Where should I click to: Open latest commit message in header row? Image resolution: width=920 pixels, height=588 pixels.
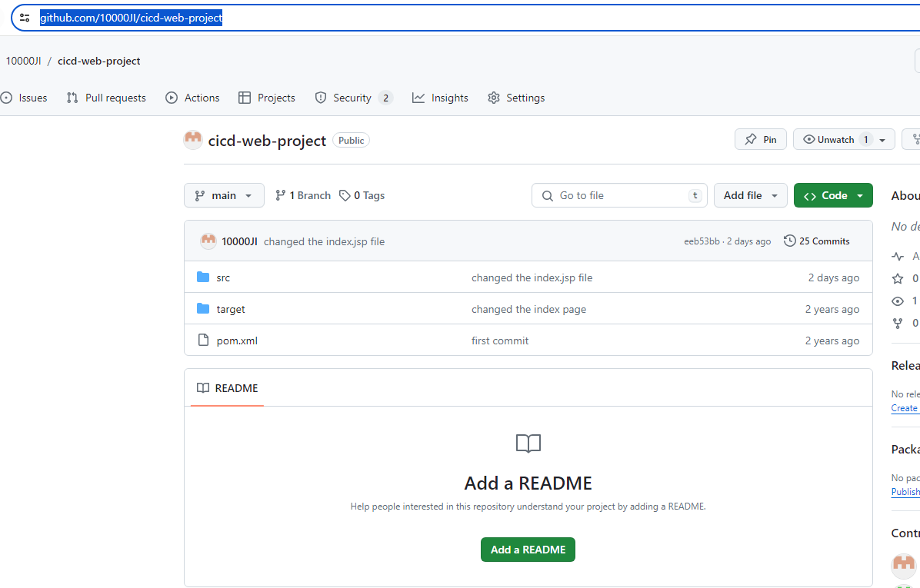[x=324, y=241]
